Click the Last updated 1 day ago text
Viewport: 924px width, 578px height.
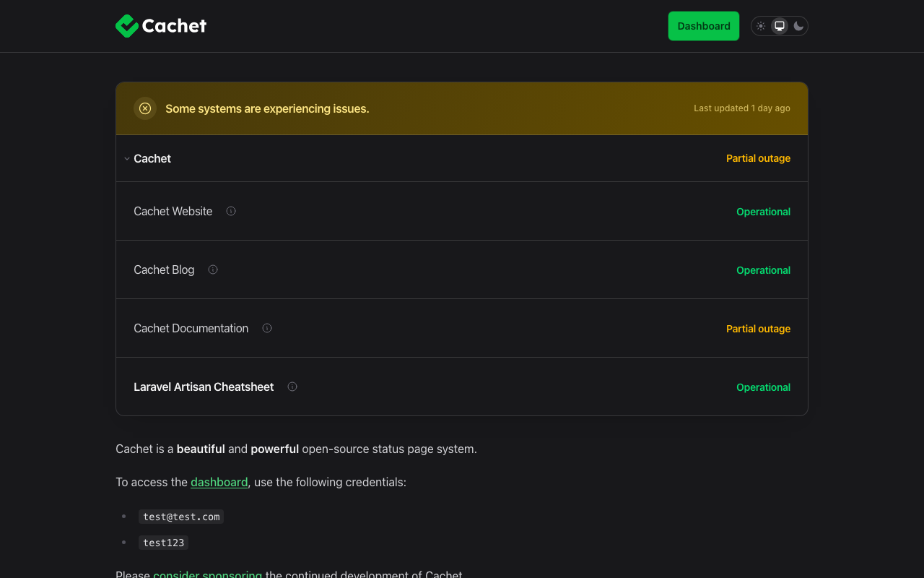coord(742,108)
